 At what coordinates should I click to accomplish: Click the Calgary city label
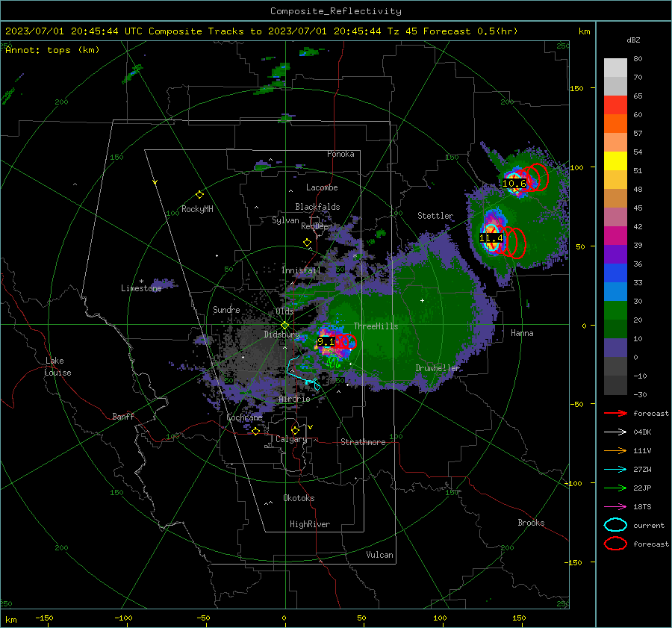291,439
